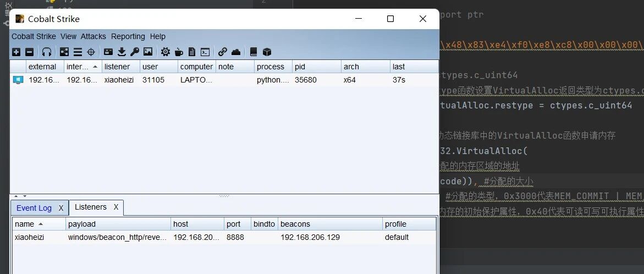
Task: Click the host column header in listeners
Action: click(197, 224)
